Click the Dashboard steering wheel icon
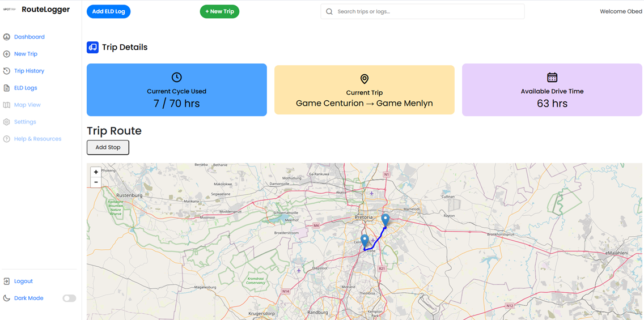This screenshot has height=320, width=644. (7, 37)
